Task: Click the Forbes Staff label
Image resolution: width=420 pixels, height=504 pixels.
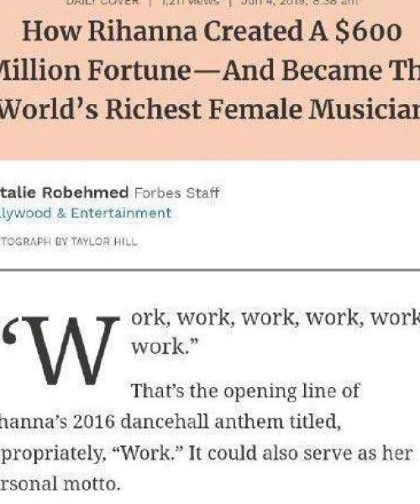Action: [x=176, y=193]
